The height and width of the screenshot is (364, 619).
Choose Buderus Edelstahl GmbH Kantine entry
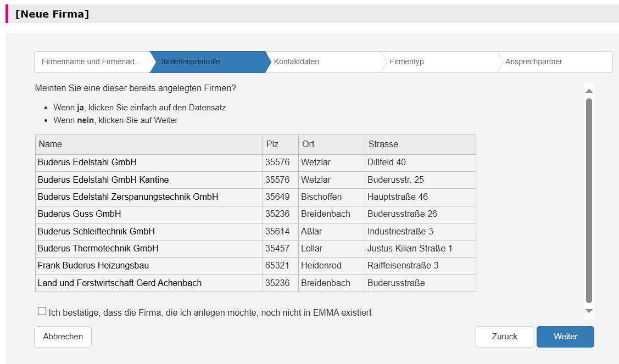tap(255, 180)
